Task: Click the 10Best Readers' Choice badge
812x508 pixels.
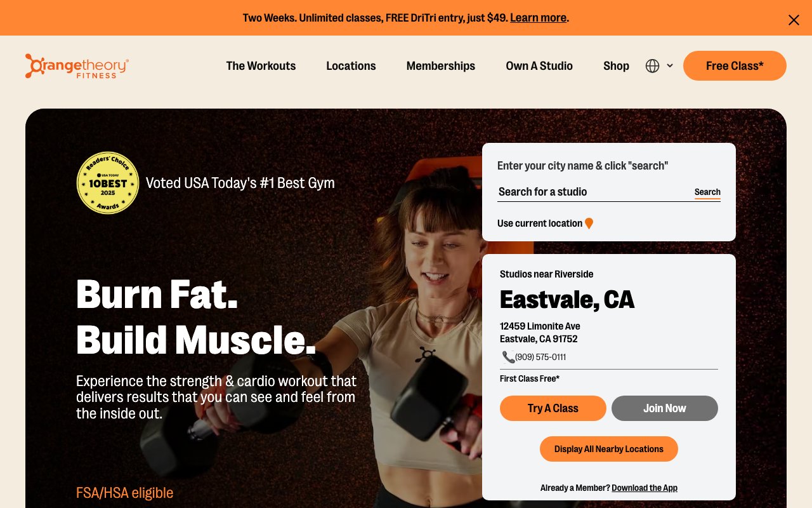Action: [x=108, y=183]
